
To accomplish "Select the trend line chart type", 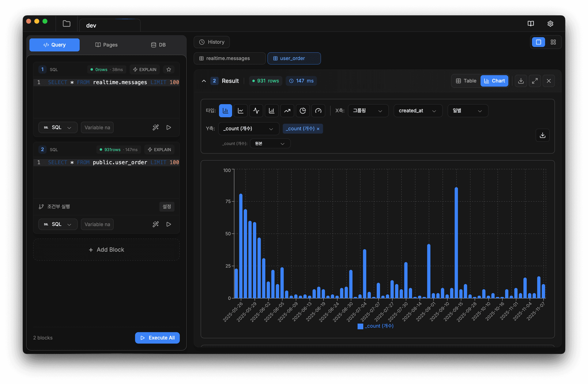I will [287, 111].
